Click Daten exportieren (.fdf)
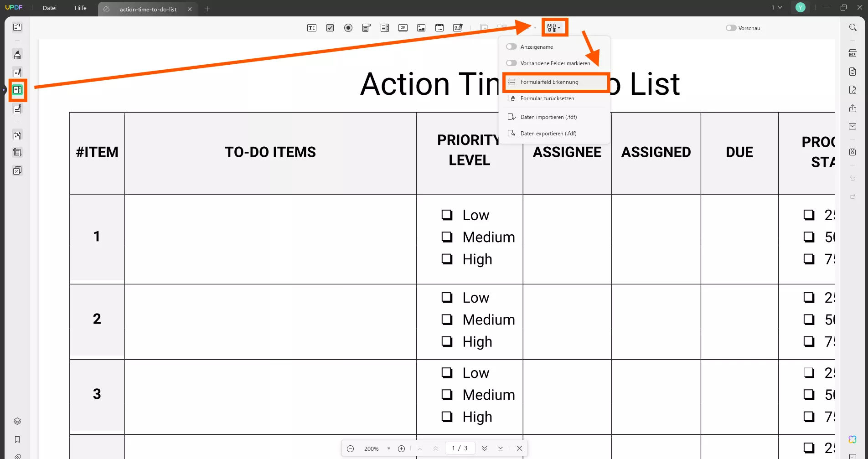 tap(548, 134)
